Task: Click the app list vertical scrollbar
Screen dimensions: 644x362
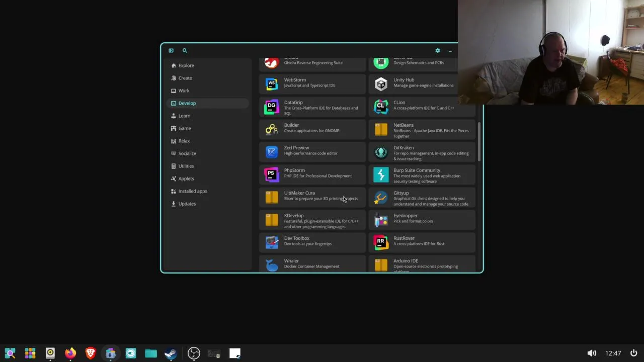Action: pyautogui.click(x=479, y=142)
